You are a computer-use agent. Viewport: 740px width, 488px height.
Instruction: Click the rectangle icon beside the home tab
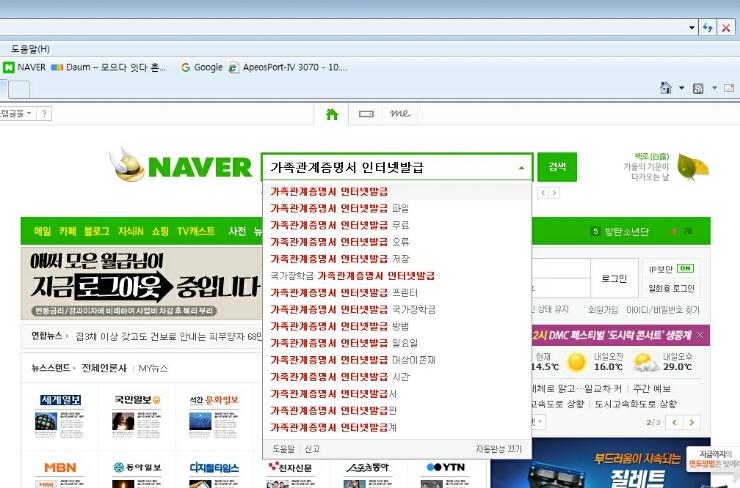click(366, 114)
